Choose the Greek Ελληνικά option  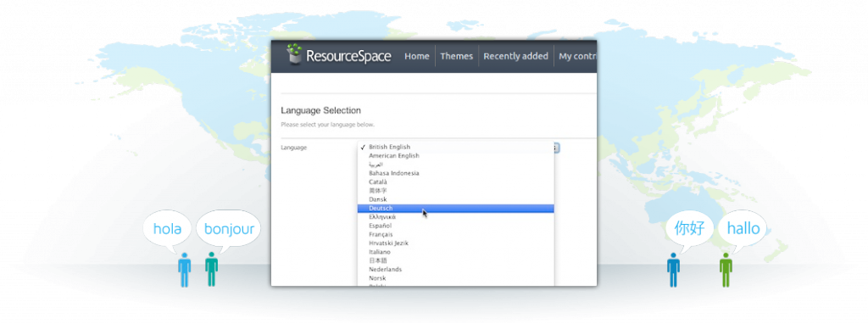coord(455,217)
